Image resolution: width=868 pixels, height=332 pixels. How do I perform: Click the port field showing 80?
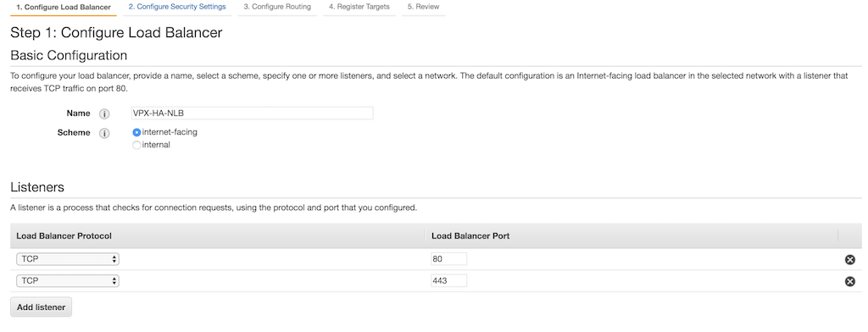[448, 259]
